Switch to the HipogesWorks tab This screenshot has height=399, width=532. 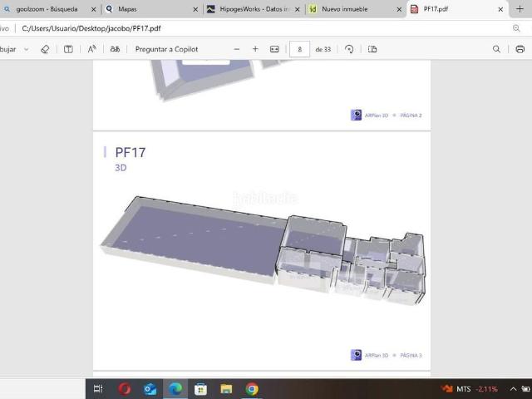(x=248, y=9)
